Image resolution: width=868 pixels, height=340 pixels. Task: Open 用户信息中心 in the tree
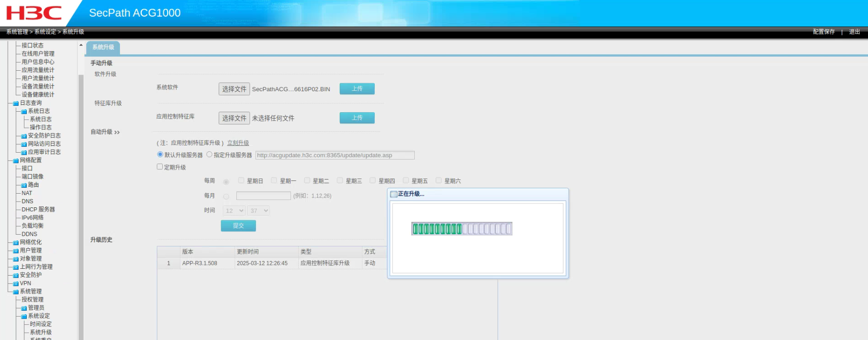point(38,62)
